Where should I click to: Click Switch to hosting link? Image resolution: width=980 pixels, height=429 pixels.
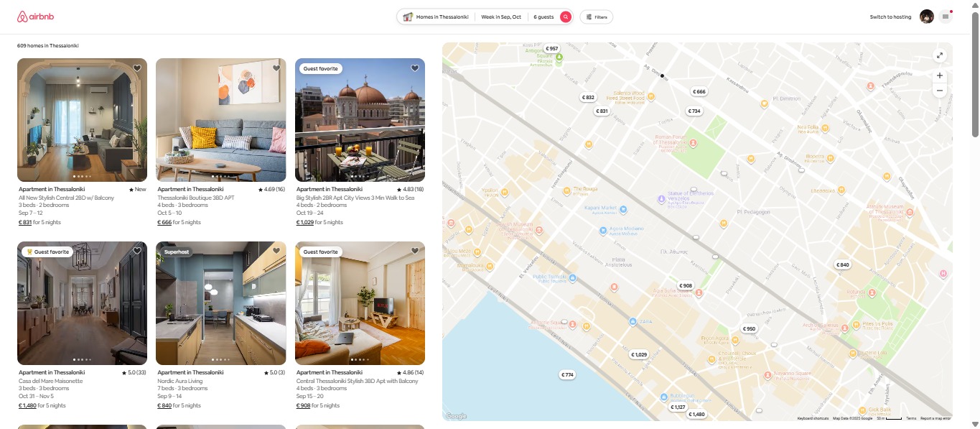point(890,17)
